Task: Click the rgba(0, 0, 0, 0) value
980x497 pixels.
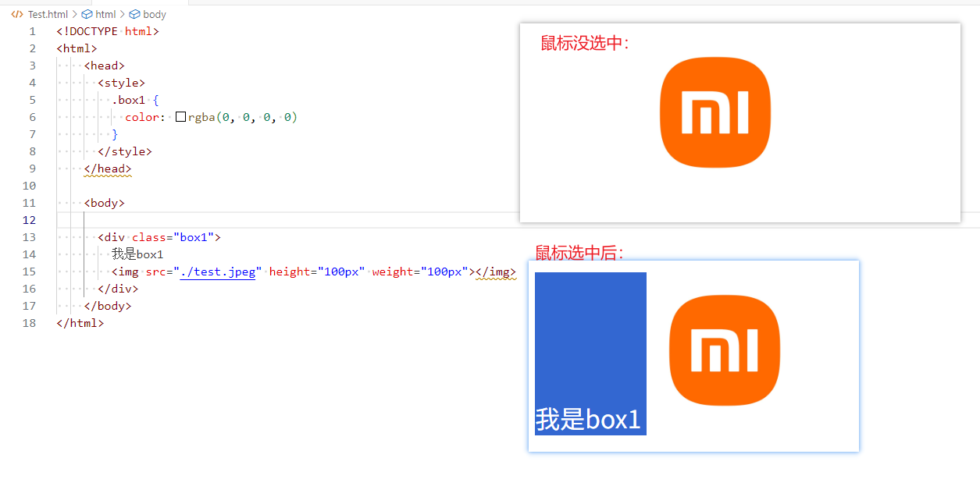Action: click(x=243, y=117)
